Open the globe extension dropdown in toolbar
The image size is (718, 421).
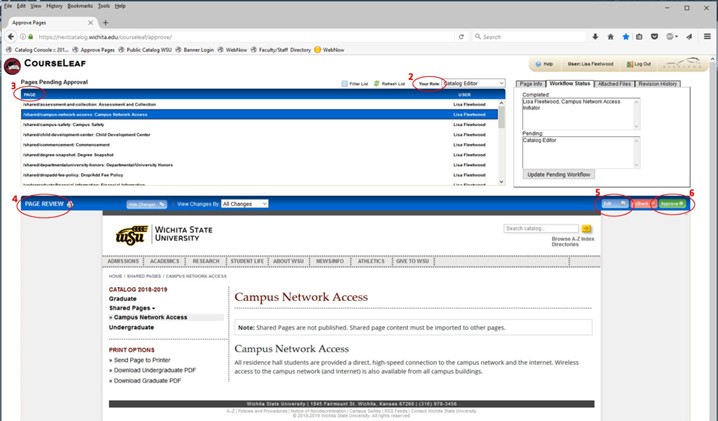pos(672,37)
